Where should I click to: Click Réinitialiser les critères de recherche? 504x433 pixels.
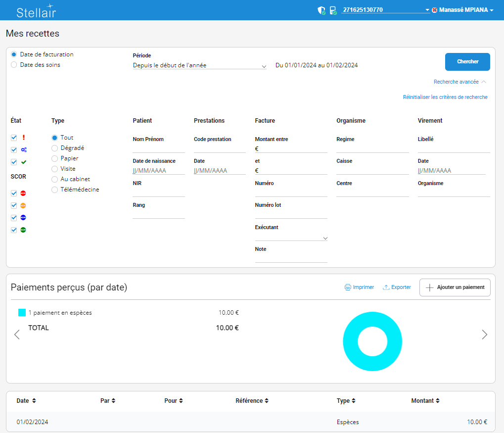(445, 97)
